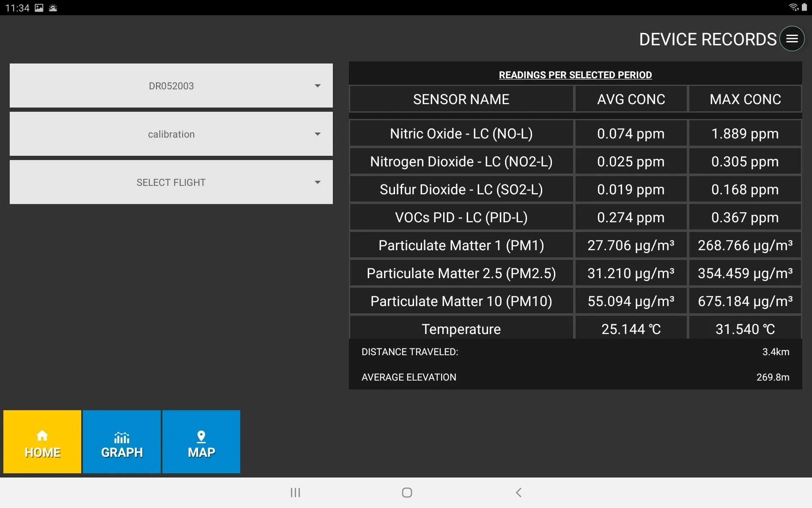Screen dimensions: 812x508
Task: Open the DR052003 device dropdown
Action: pyautogui.click(x=171, y=86)
